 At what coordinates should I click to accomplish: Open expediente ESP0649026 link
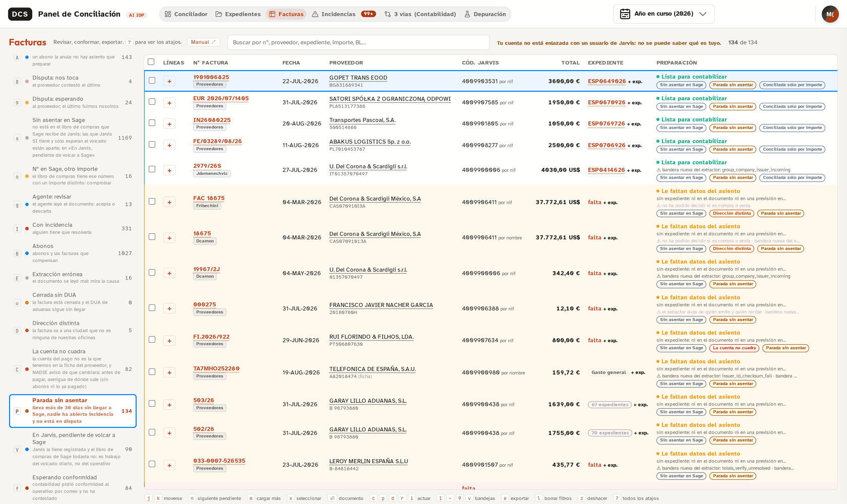[607, 81]
